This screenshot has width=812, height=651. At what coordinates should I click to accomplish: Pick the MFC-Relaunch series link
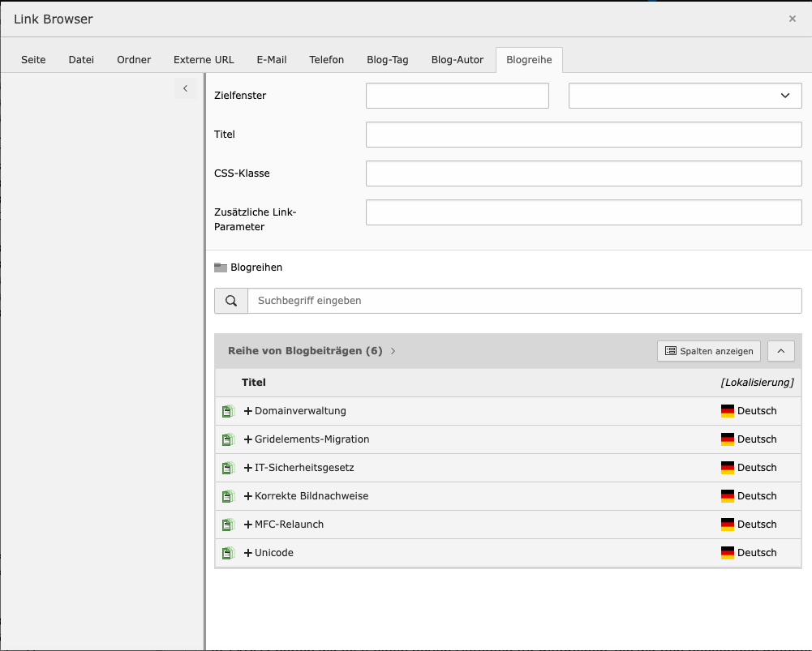coord(289,525)
